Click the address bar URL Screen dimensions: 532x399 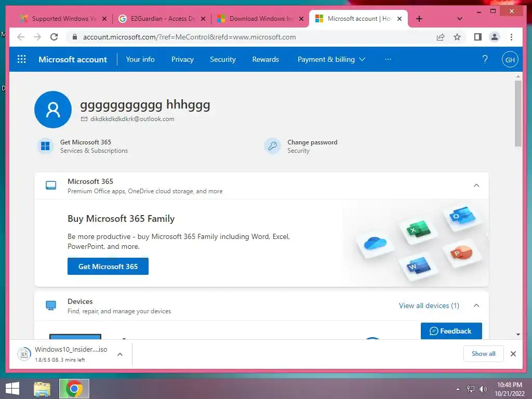point(189,37)
